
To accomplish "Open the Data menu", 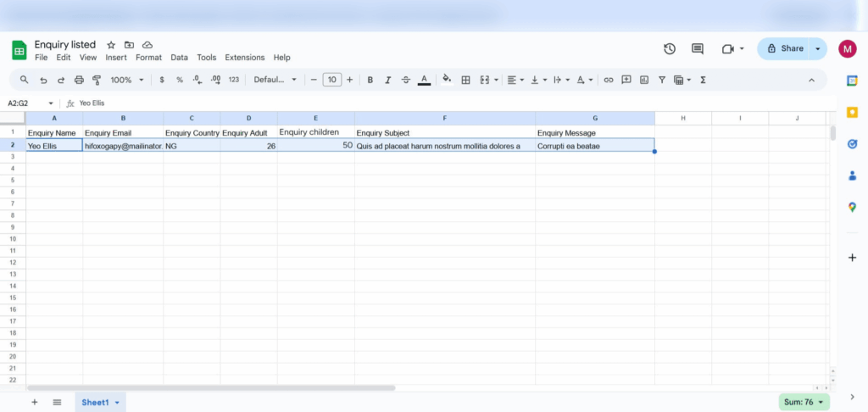I will (x=180, y=57).
